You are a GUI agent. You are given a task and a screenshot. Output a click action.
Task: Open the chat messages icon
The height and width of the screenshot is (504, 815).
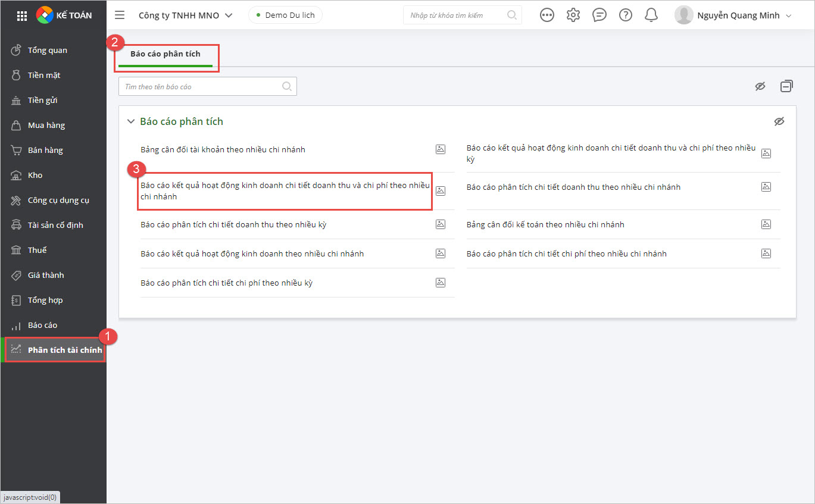click(599, 15)
